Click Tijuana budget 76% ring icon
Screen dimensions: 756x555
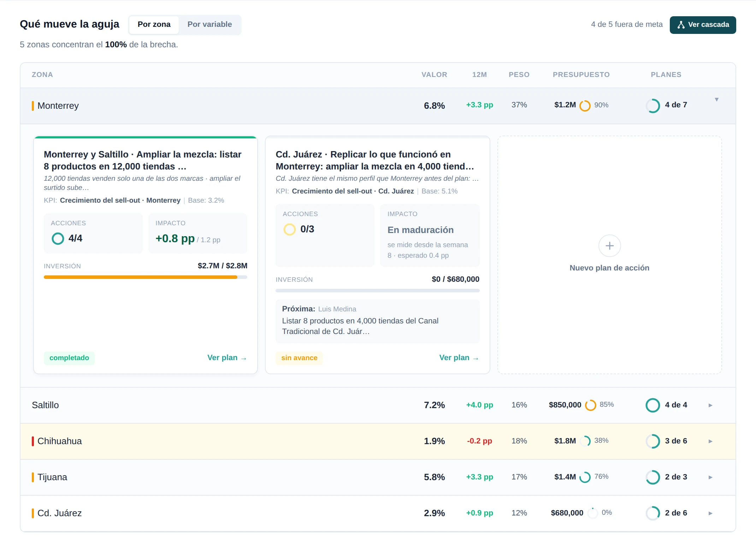point(585,477)
